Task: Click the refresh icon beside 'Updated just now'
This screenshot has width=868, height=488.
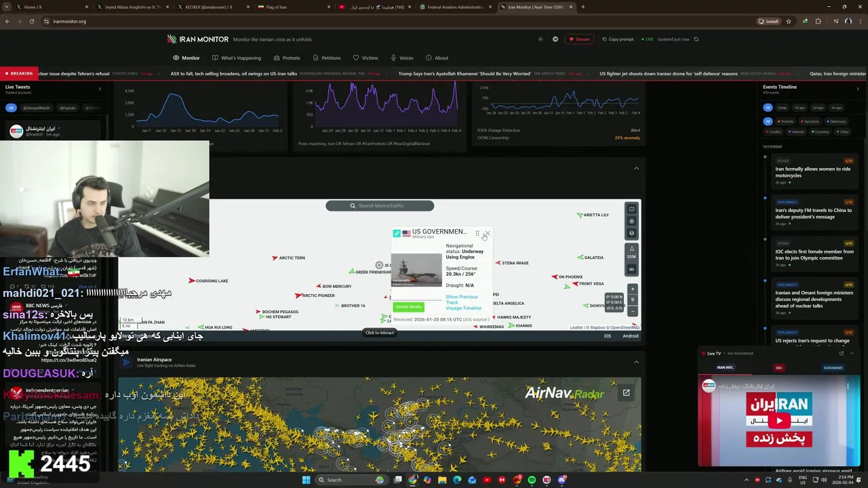Action: point(696,39)
